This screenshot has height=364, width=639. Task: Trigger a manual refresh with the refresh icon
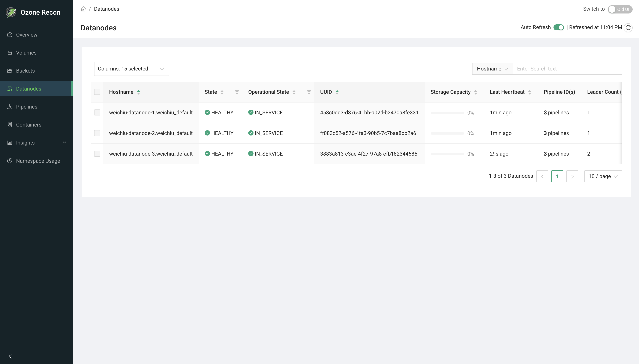[x=628, y=28]
